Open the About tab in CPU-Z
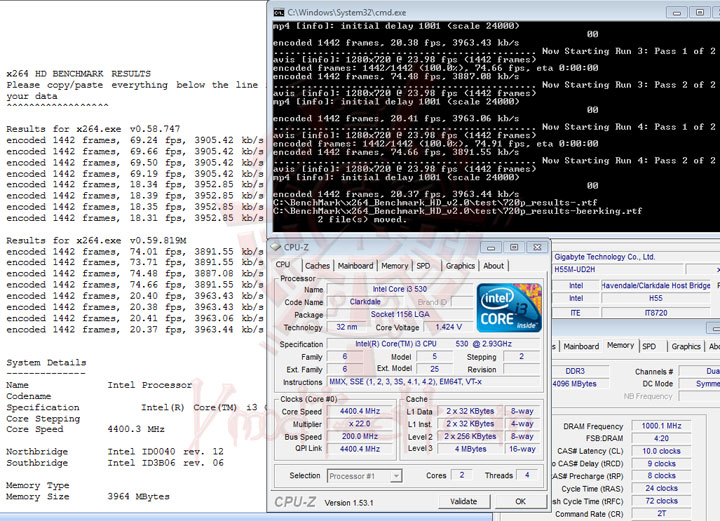 pyautogui.click(x=494, y=266)
